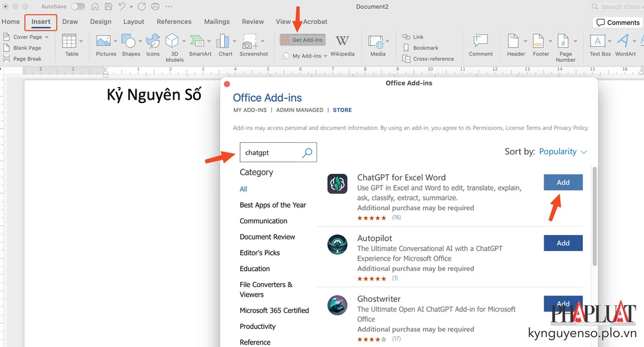Add a Bookmark
This screenshot has width=644, height=347.
[x=421, y=48]
